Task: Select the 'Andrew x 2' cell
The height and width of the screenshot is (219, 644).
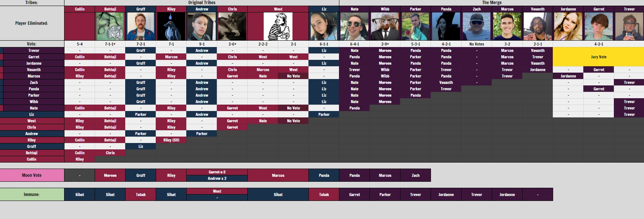Action: click(x=217, y=178)
